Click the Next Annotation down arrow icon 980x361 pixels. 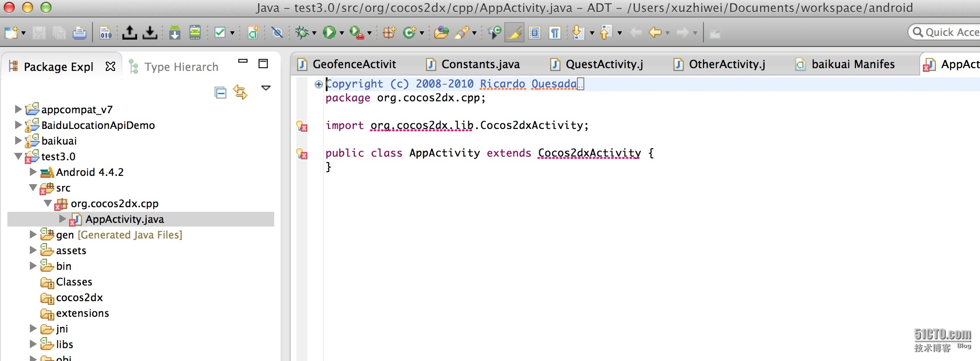578,33
